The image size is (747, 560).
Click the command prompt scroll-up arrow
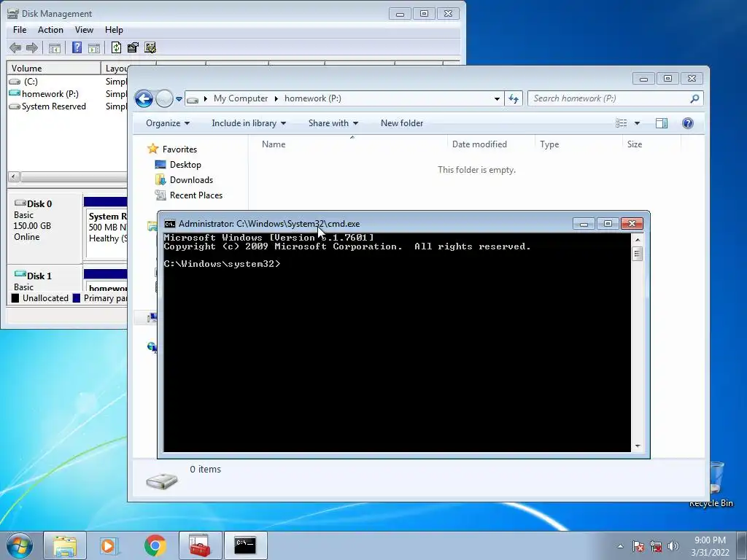coord(638,239)
